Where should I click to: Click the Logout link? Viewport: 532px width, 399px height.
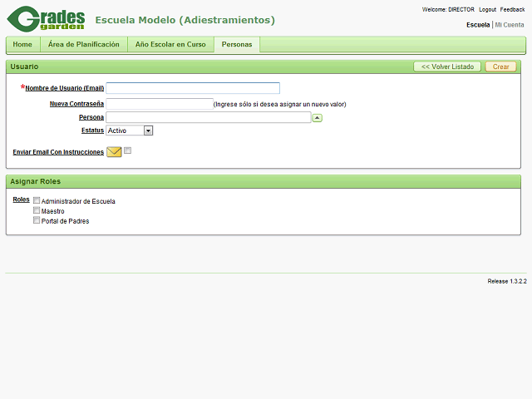click(487, 9)
